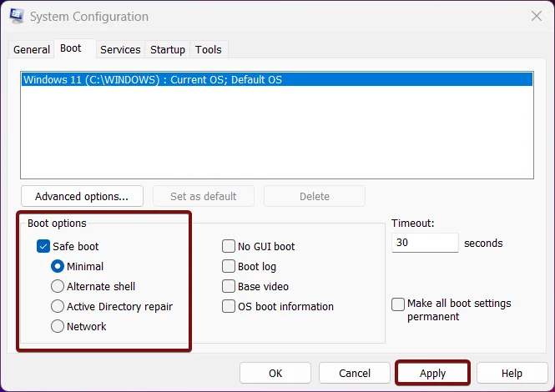
Task: Choose the Network safe boot option
Action: pyautogui.click(x=58, y=326)
